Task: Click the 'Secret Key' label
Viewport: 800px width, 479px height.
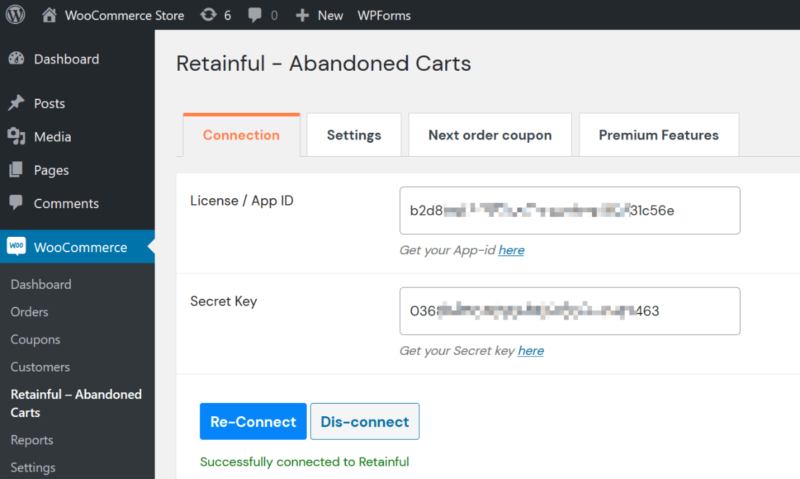Action: 223,301
